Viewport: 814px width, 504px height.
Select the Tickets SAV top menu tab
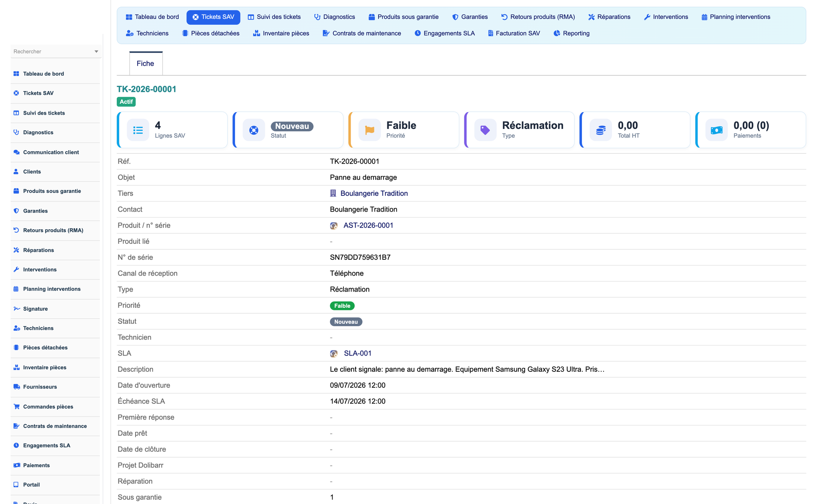[213, 17]
